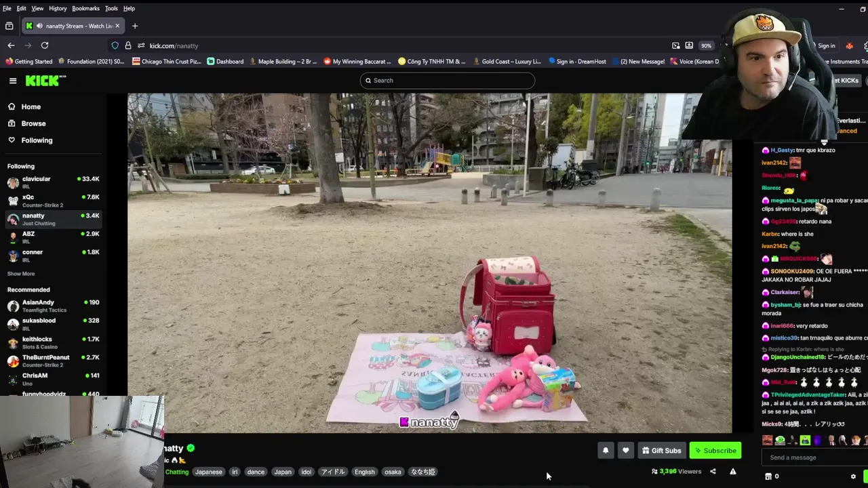868x488 pixels.
Task: Open sukasblood recommended channel
Action: tap(53, 324)
